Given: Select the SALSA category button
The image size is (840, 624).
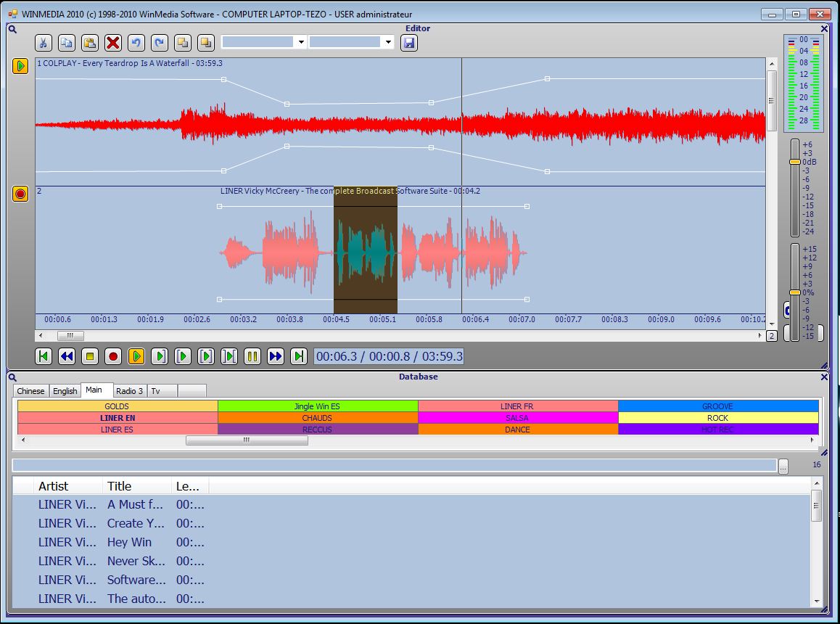Looking at the screenshot, I should tap(517, 418).
